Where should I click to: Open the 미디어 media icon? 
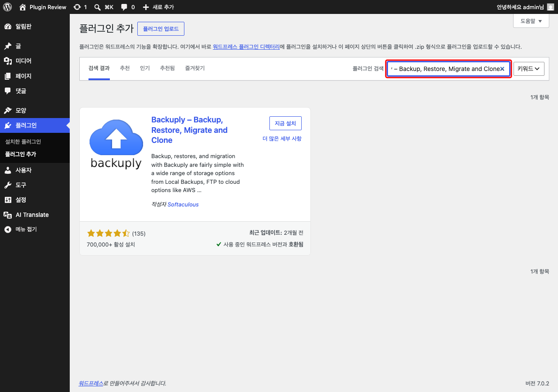8,61
